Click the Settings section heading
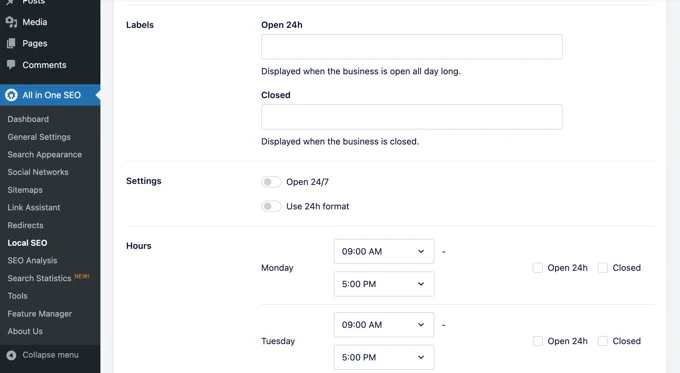Viewport: 680px width, 373px height. tap(144, 181)
